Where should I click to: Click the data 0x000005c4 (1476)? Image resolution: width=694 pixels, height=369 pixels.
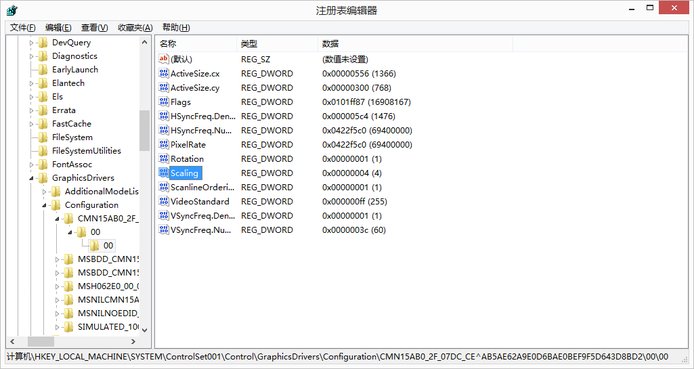coord(359,116)
